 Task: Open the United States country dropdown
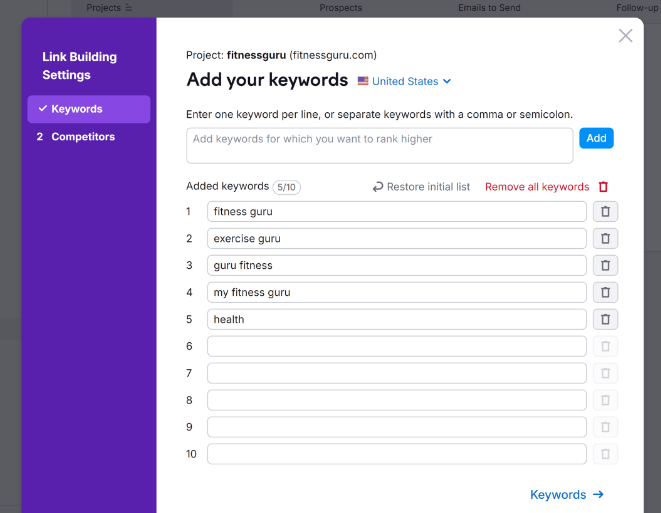tap(405, 82)
